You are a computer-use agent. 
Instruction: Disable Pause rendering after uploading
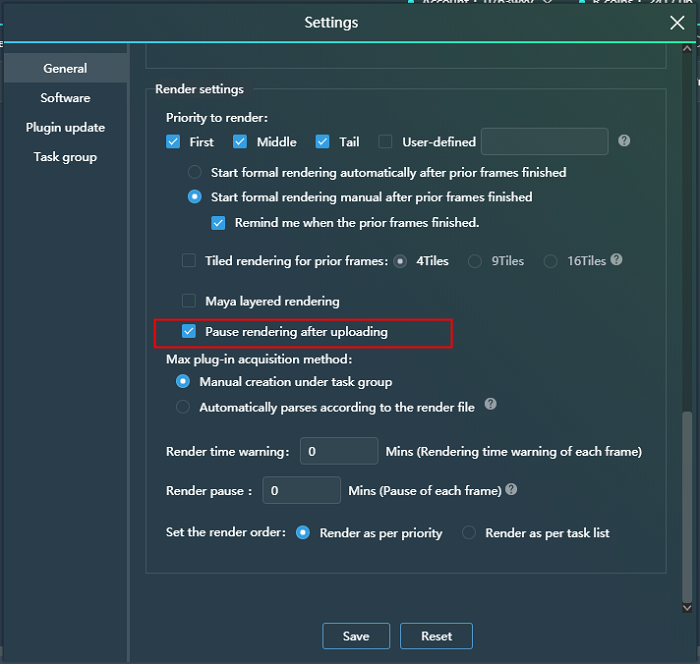189,331
